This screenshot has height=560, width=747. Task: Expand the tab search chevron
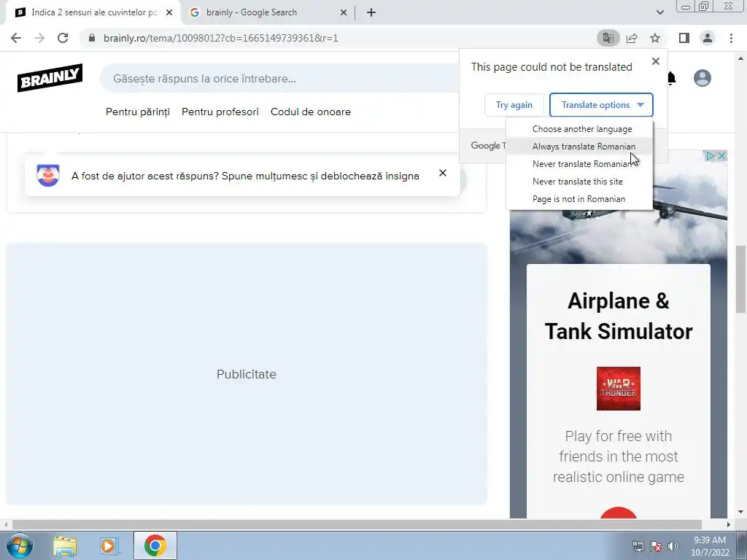point(659,12)
